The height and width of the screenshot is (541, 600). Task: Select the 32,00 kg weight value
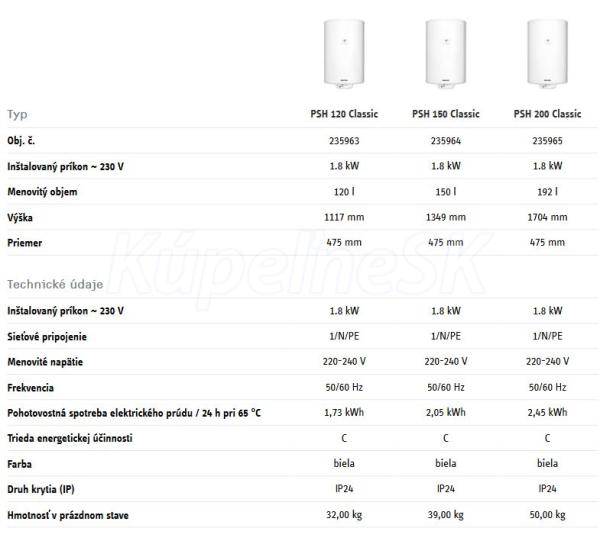[344, 515]
